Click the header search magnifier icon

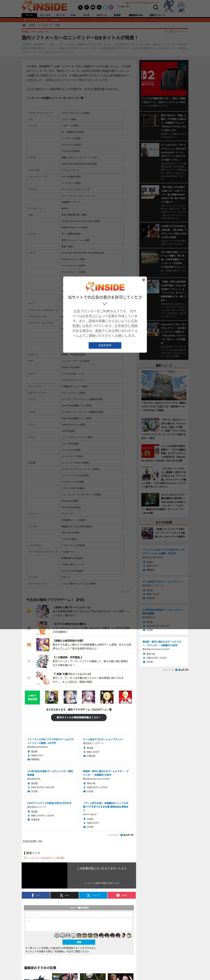coord(156,7)
